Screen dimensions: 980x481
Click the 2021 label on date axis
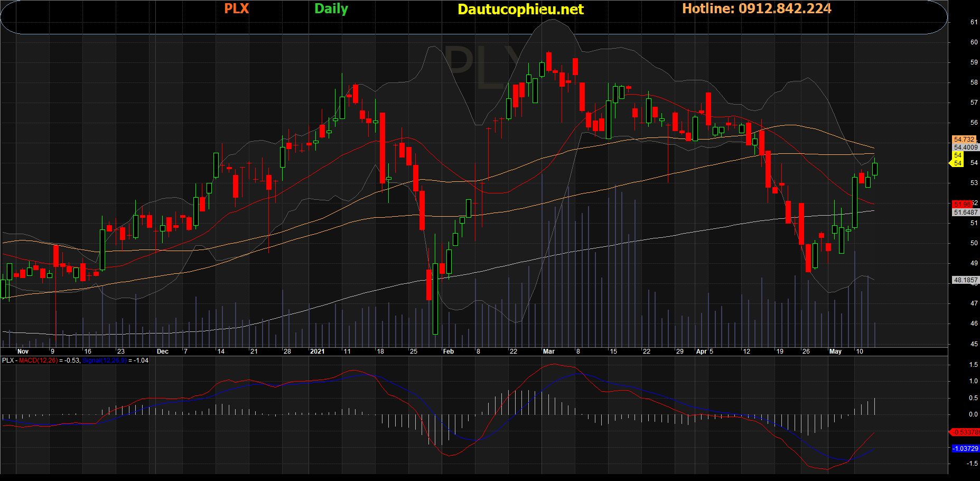(x=317, y=351)
